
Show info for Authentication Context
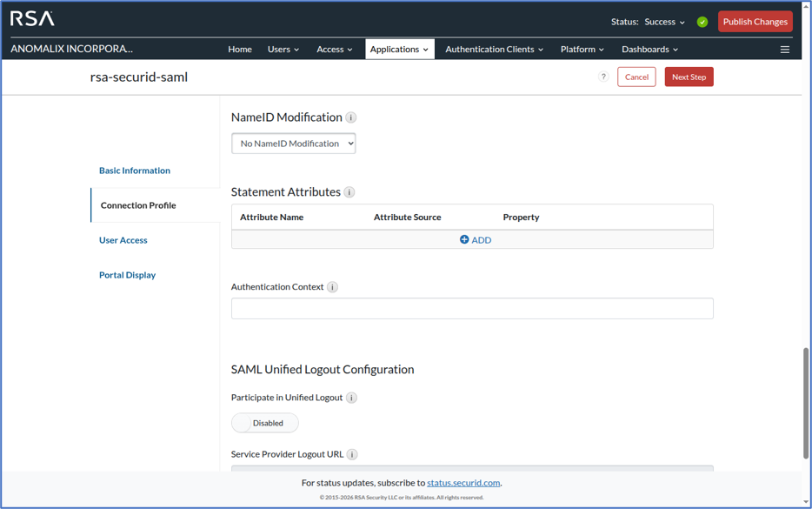(x=332, y=287)
